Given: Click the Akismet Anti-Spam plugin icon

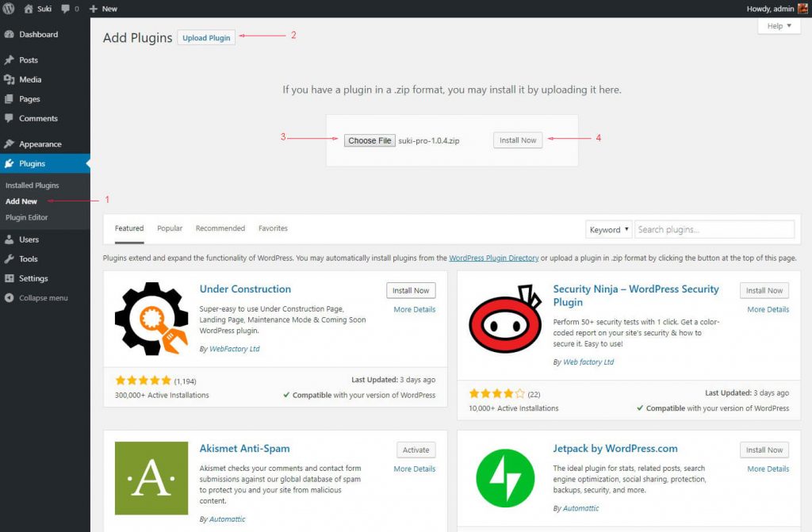Looking at the screenshot, I should point(151,478).
